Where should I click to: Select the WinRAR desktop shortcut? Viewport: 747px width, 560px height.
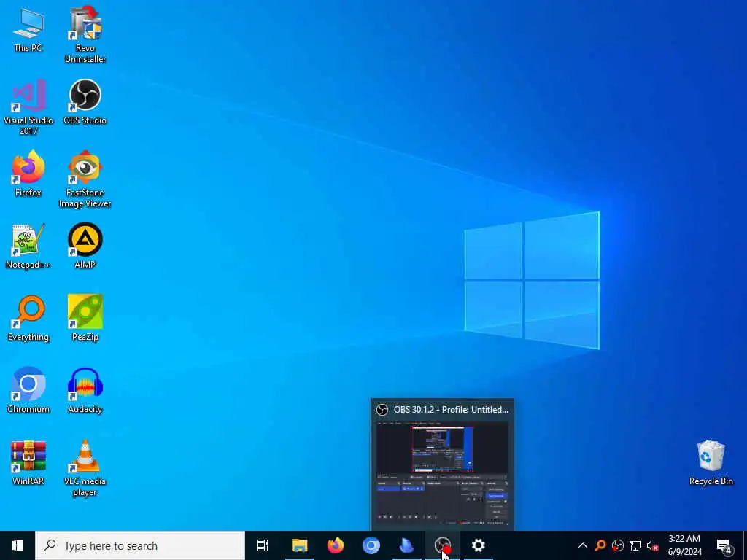tap(28, 463)
